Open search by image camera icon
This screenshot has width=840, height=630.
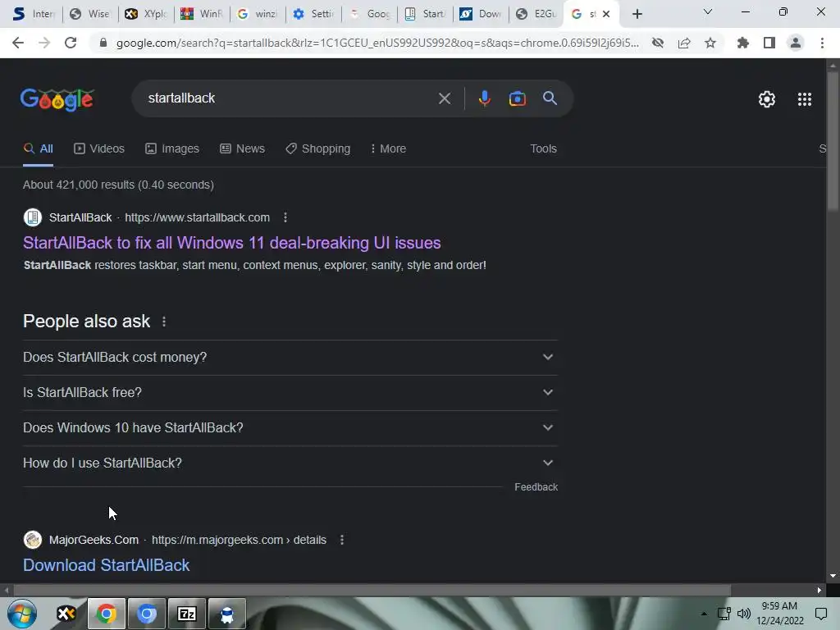click(x=517, y=98)
